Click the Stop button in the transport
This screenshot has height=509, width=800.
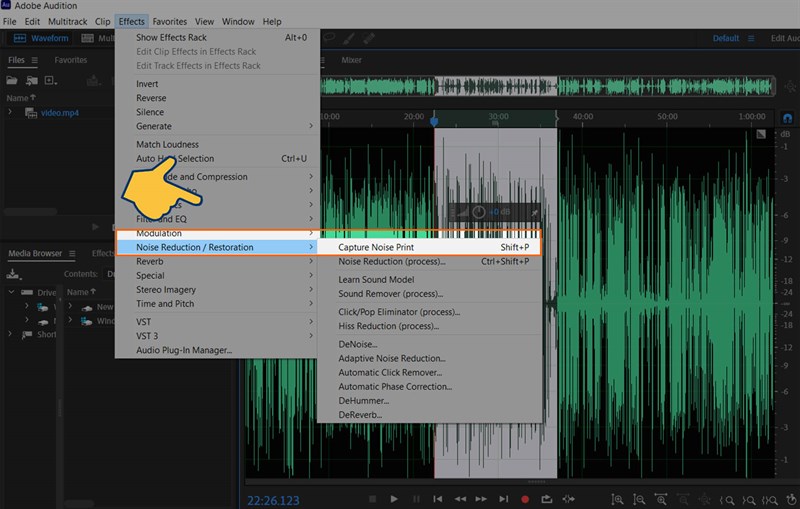click(x=372, y=498)
